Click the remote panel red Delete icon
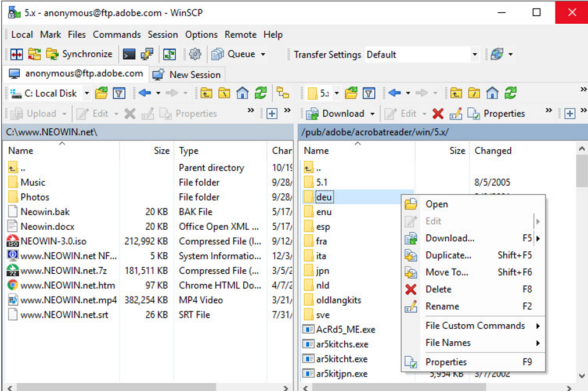Viewport: 588px width, 391px height. coord(438,114)
